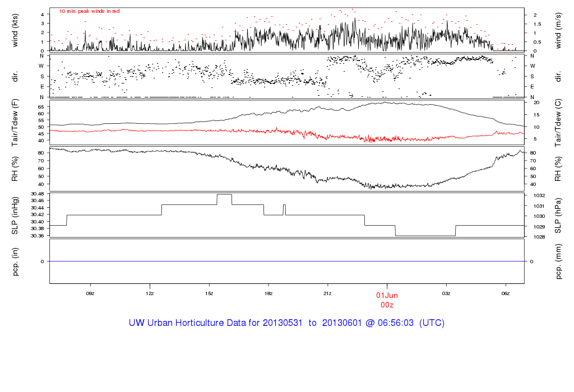Click the '09z' time axis tick label

coord(90,293)
